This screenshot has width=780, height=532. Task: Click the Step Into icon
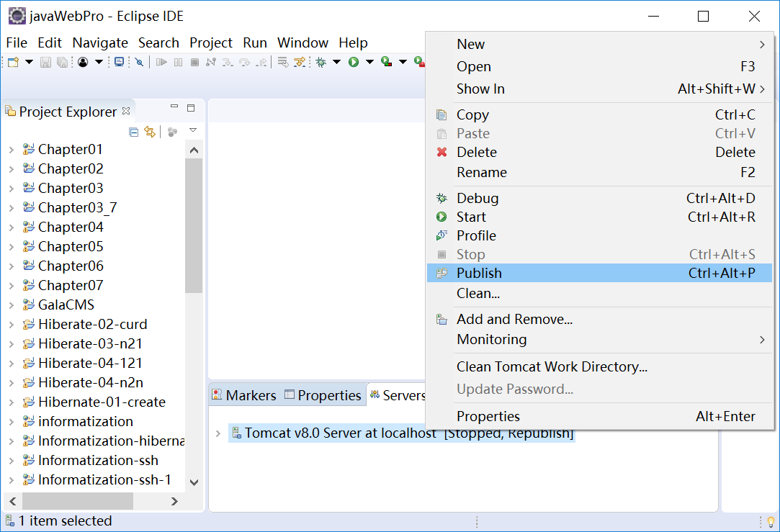tap(228, 62)
